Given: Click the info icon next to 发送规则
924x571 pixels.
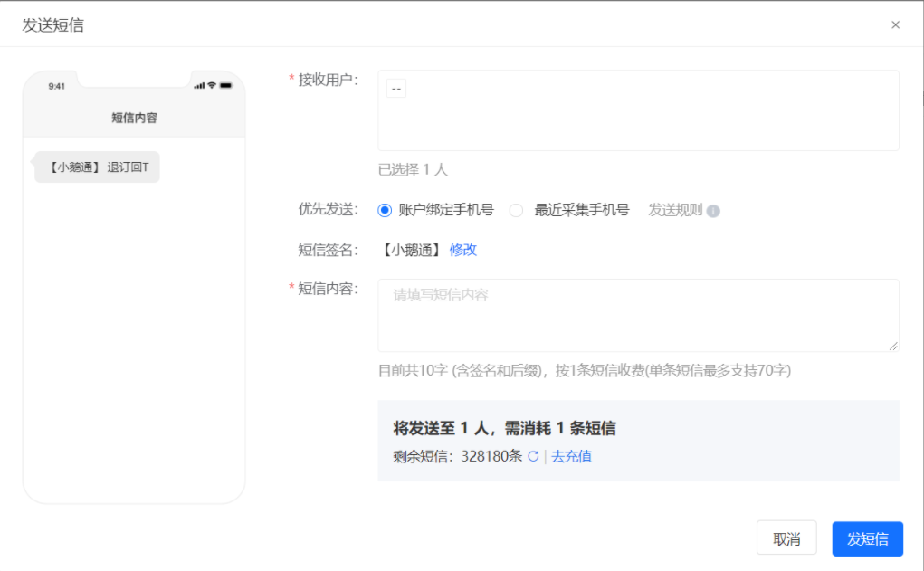Looking at the screenshot, I should coord(713,211).
